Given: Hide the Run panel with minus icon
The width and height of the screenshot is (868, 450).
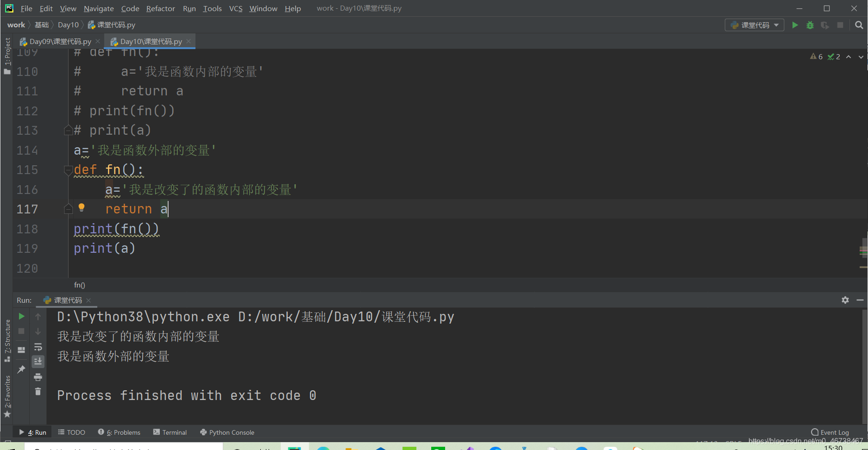Looking at the screenshot, I should point(860,300).
